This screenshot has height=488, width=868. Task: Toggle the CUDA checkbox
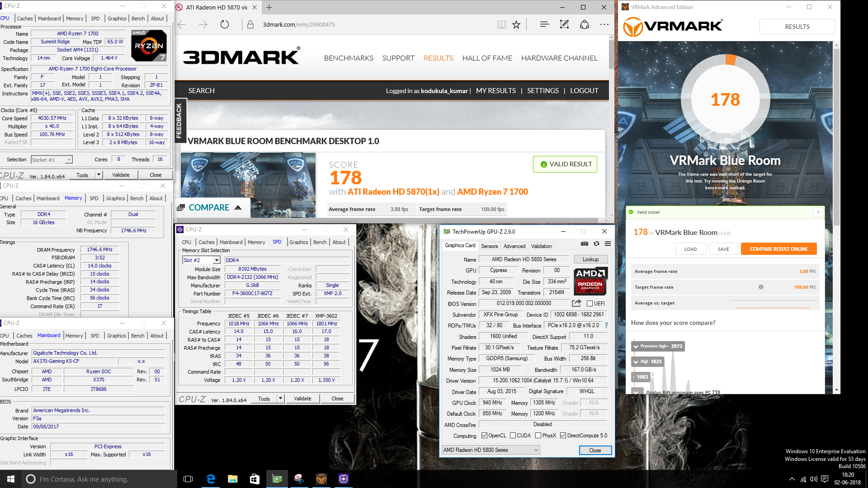point(513,436)
